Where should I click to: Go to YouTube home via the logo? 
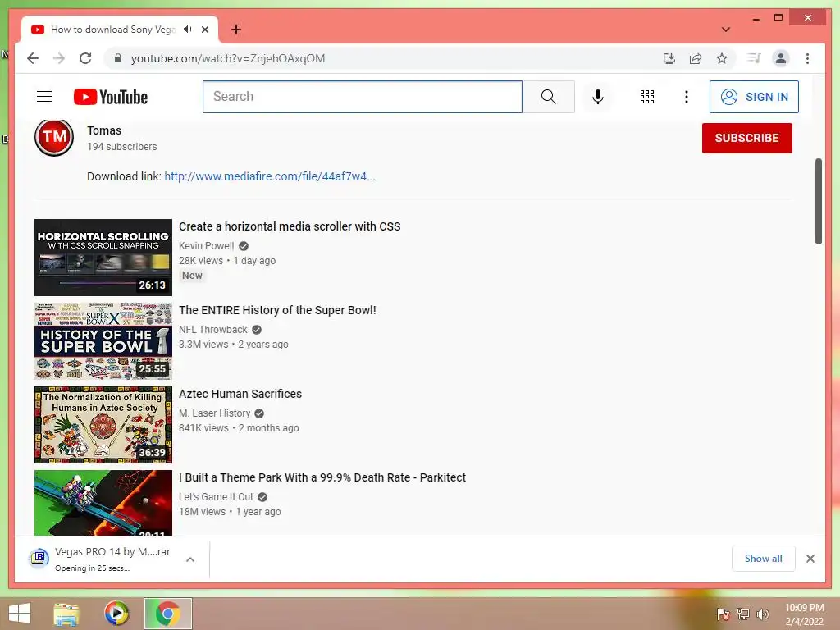[x=111, y=97]
